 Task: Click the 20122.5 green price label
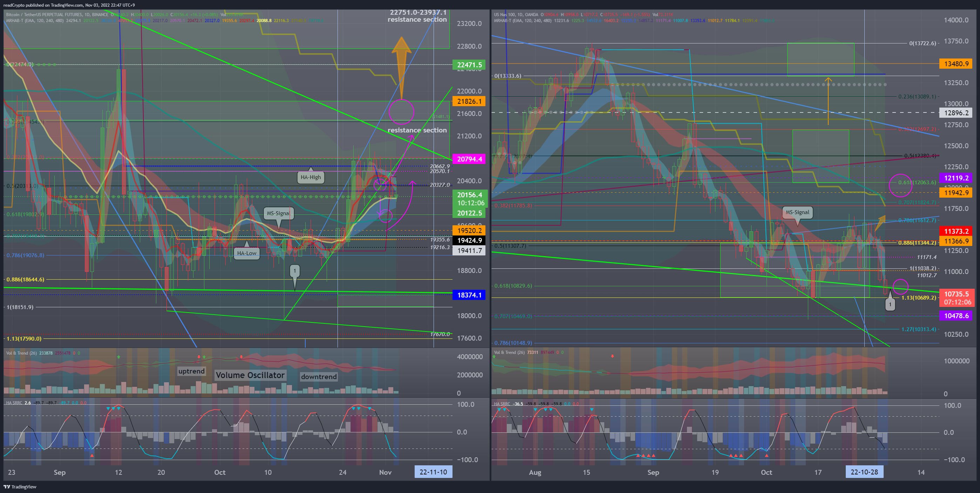pos(469,213)
